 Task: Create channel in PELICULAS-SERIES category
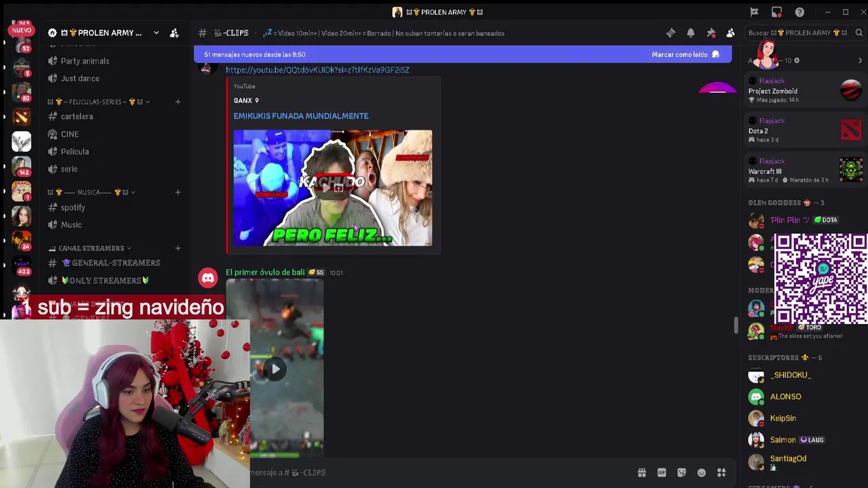[x=178, y=102]
